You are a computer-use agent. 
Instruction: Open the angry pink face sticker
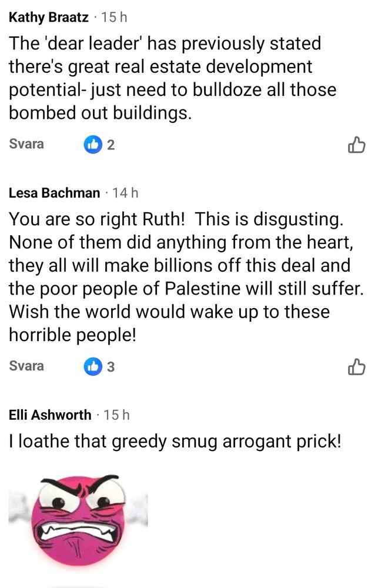pyautogui.click(x=78, y=520)
